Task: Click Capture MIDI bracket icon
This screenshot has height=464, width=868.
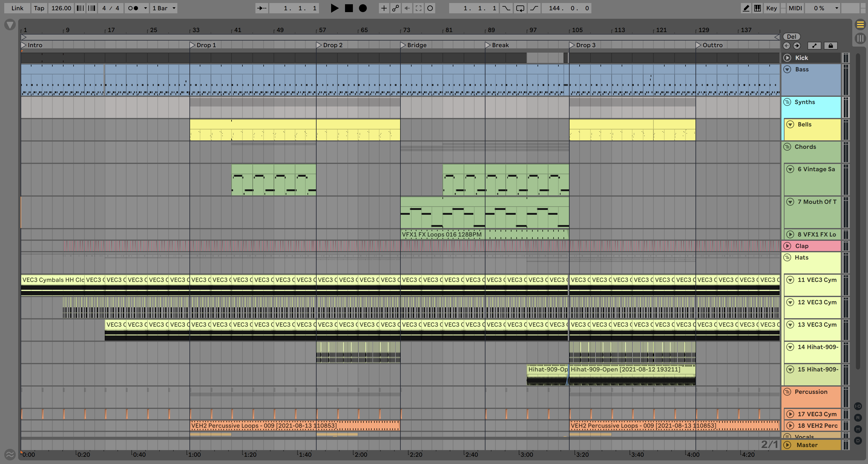Action: point(419,8)
